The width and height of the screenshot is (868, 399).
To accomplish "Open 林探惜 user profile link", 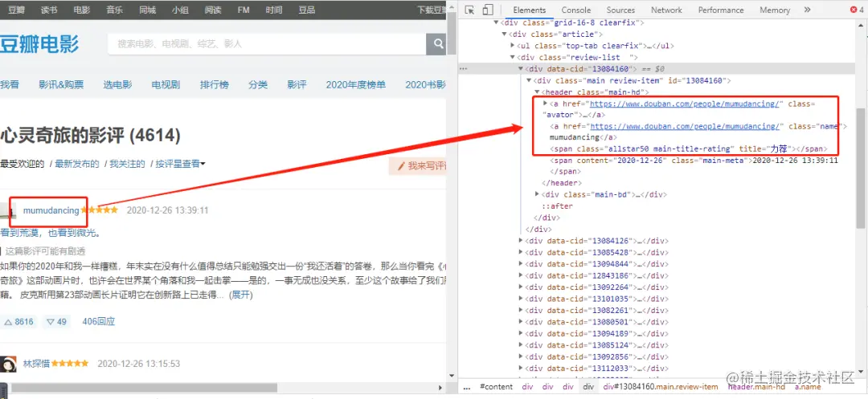I will [36, 364].
